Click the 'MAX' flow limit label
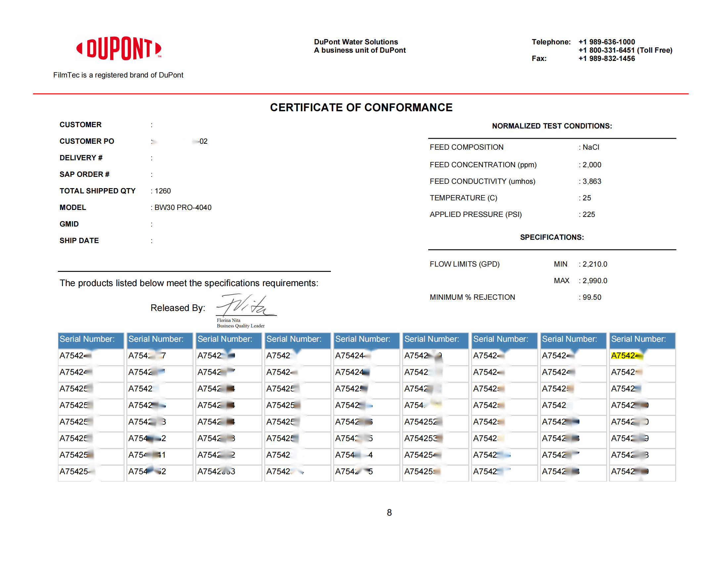The height and width of the screenshot is (563, 728). click(x=561, y=281)
